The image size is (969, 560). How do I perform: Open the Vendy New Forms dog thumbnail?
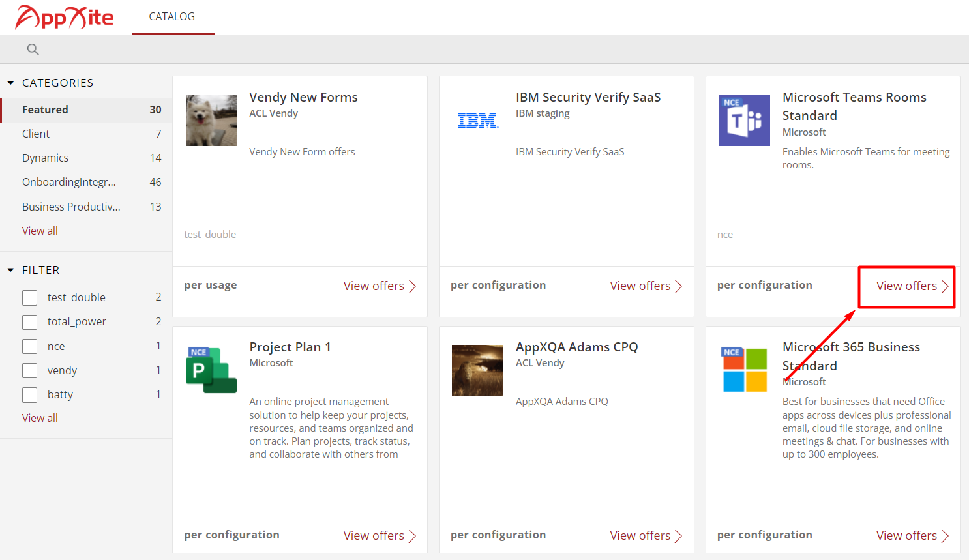tap(211, 121)
